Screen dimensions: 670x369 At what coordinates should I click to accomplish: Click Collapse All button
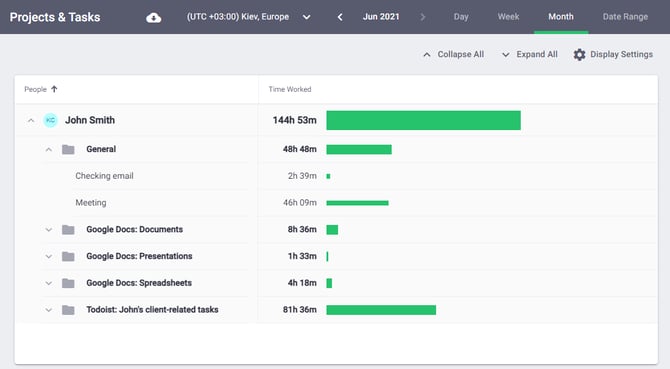click(453, 55)
